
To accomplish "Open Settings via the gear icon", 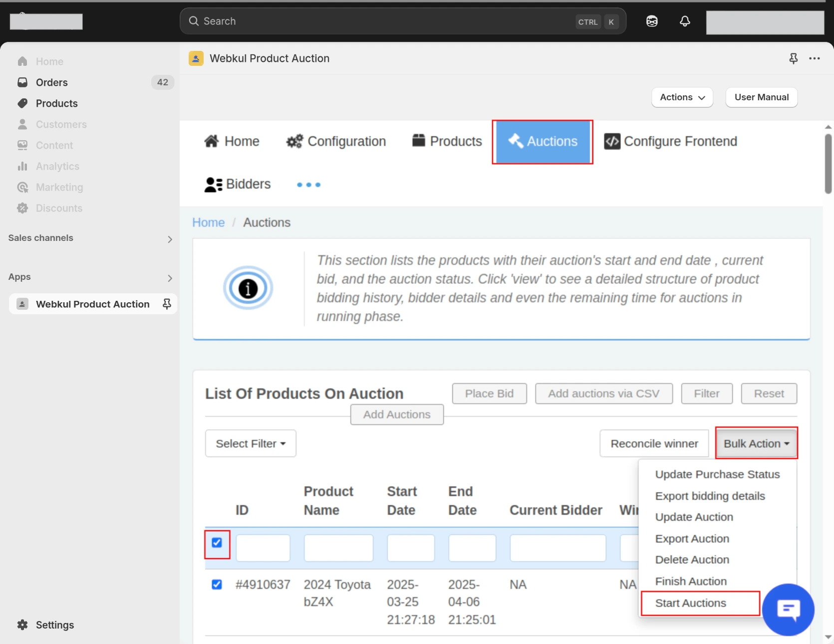I will 22,625.
